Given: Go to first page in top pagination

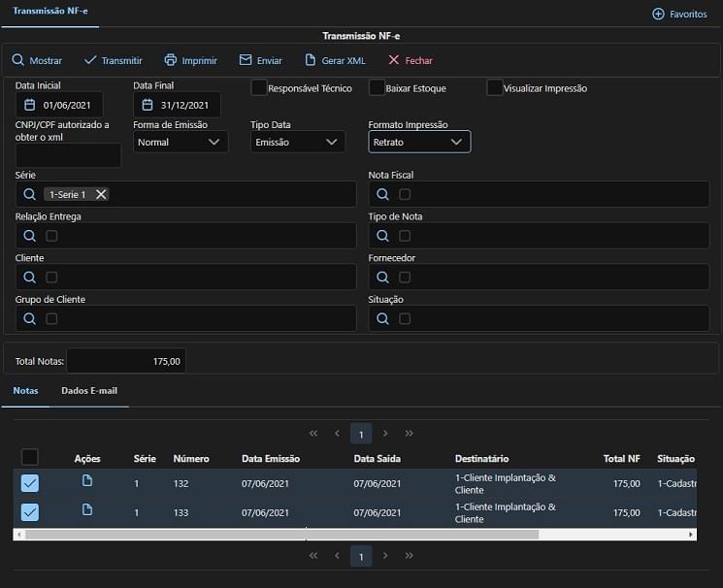Looking at the screenshot, I should coord(313,433).
